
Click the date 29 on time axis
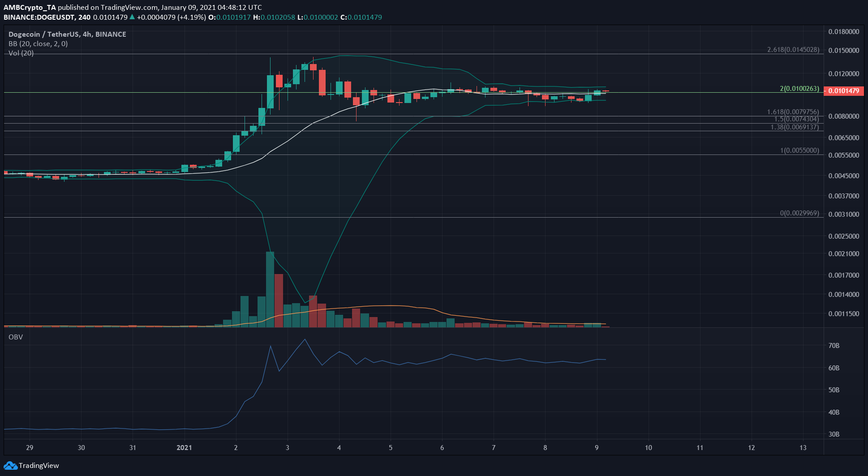(30, 448)
